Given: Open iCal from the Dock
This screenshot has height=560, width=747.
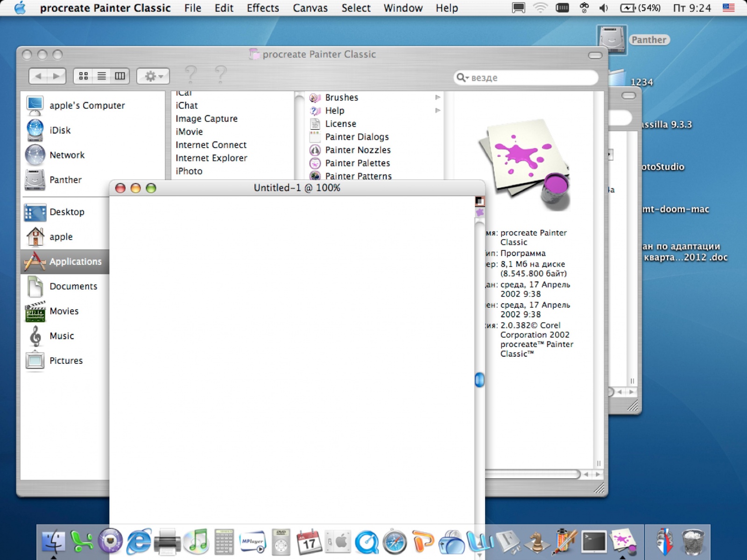Looking at the screenshot, I should pyautogui.click(x=309, y=542).
